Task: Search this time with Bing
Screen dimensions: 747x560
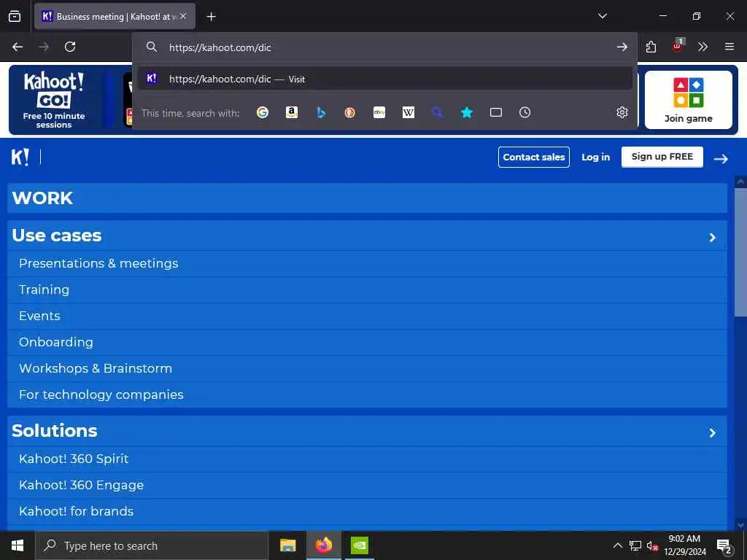Action: pyautogui.click(x=321, y=112)
